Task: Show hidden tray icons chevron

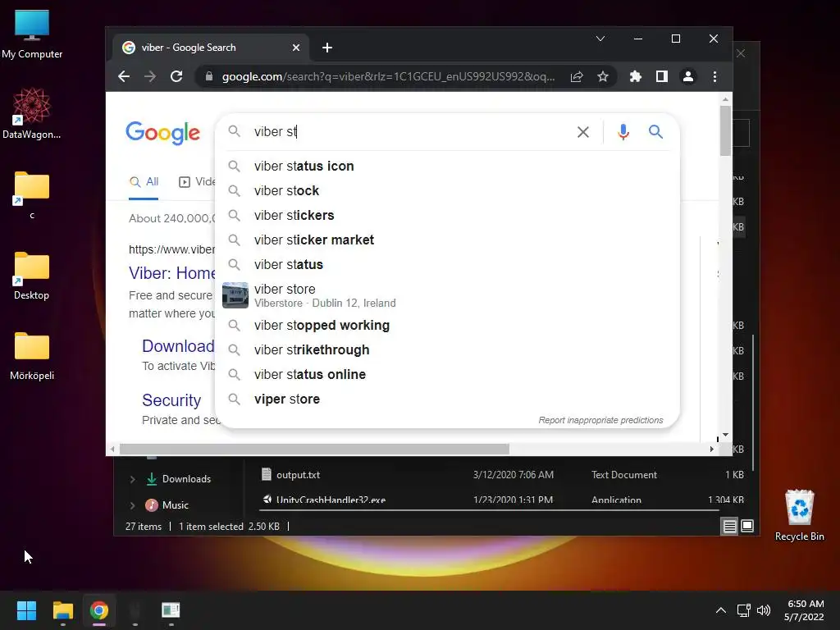Action: [721, 610]
